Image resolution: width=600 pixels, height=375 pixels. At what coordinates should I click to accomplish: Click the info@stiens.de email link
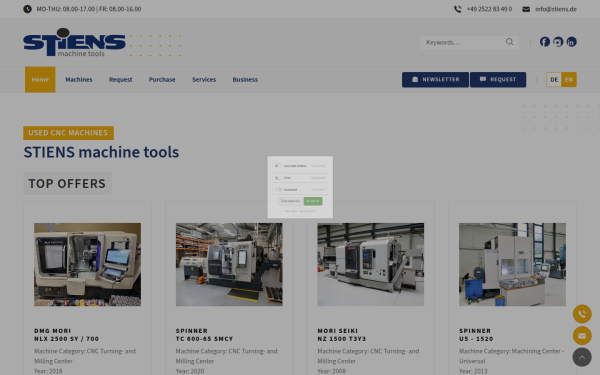(556, 9)
